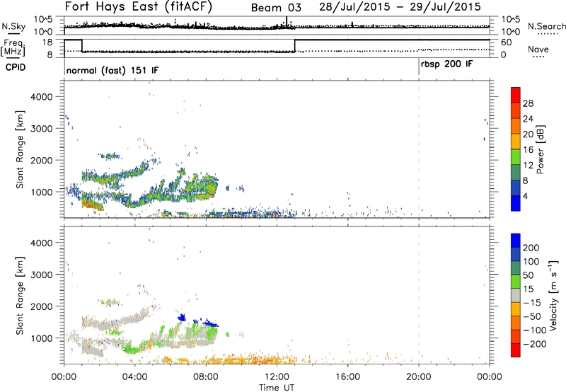The width and height of the screenshot is (566, 392).
Task: Select the "Beam 03" label
Action: [276, 8]
